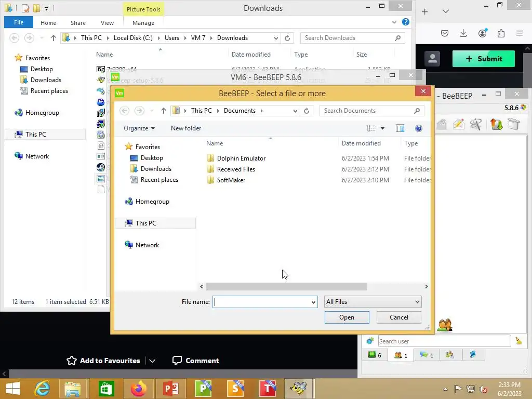Image resolution: width=532 pixels, height=399 pixels.
Task: Open the browser downloads arrow icon
Action: click(463, 33)
